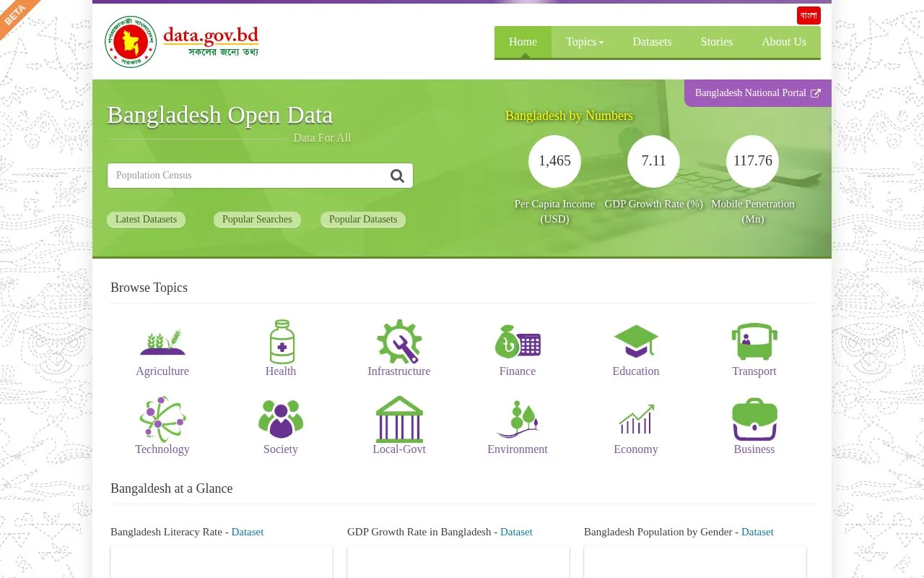Open the Datasets menu item

652,42
